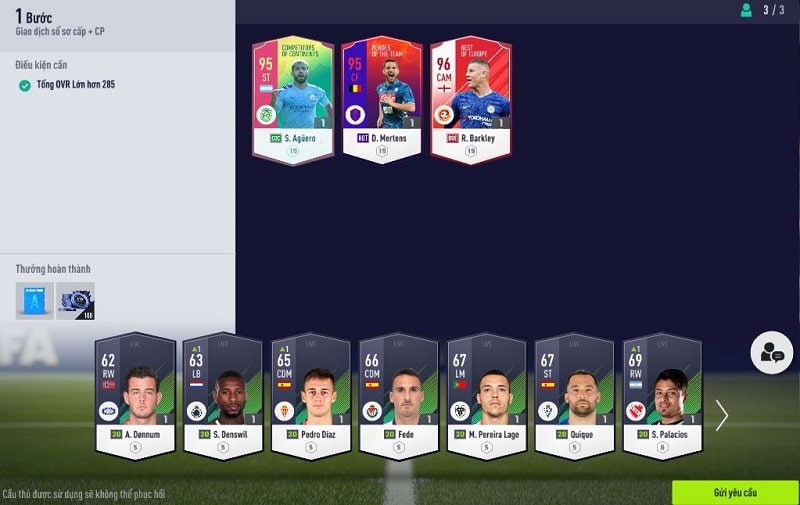Show next players with right chevron
The width and height of the screenshot is (800, 505).
721,415
